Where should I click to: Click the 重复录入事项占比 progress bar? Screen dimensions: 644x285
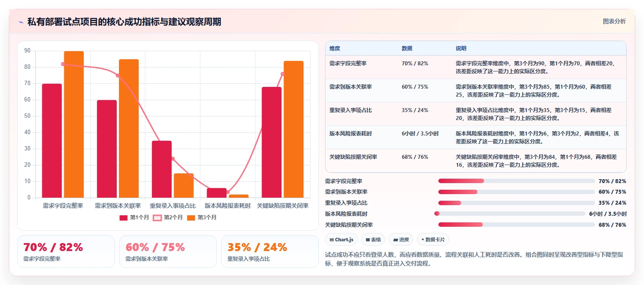(517, 203)
